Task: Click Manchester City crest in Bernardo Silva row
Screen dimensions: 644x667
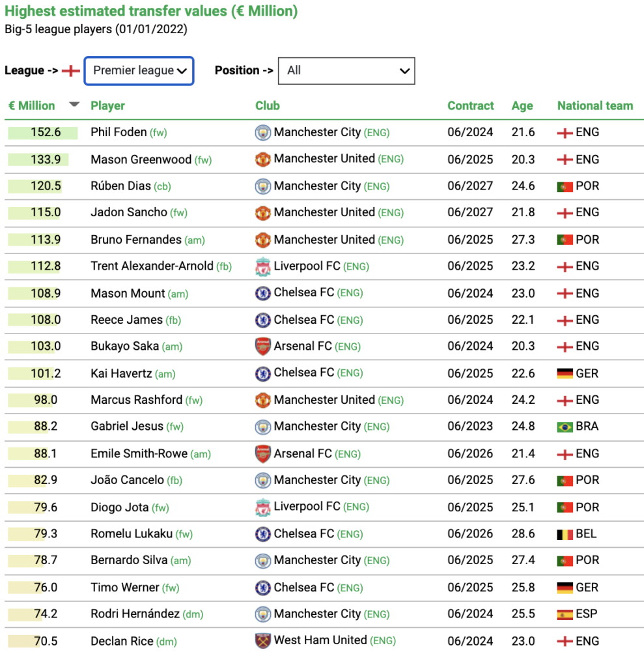Action: pos(263,561)
